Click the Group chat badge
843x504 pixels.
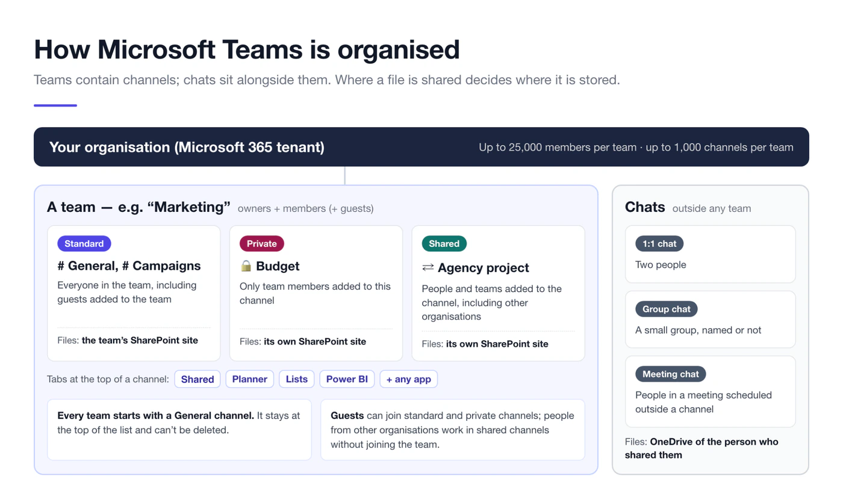pos(667,309)
